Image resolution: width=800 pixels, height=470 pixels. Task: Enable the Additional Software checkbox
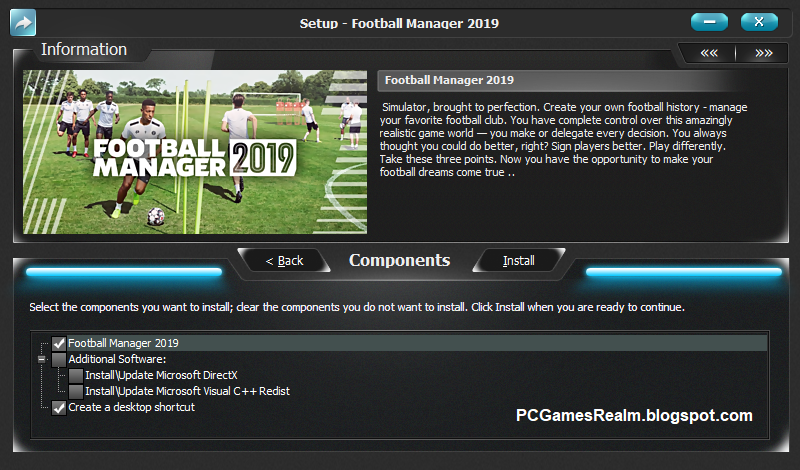pyautogui.click(x=59, y=359)
